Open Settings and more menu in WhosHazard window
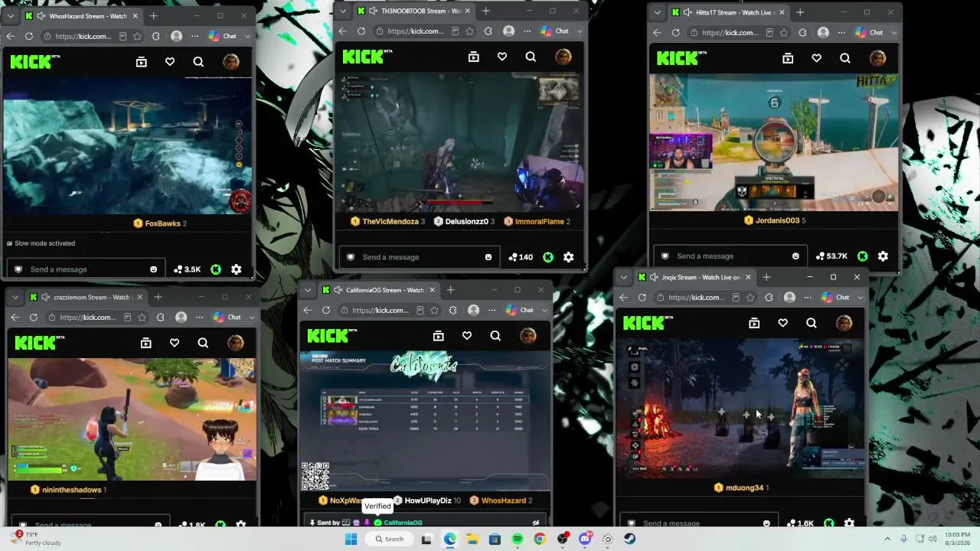 [x=195, y=36]
